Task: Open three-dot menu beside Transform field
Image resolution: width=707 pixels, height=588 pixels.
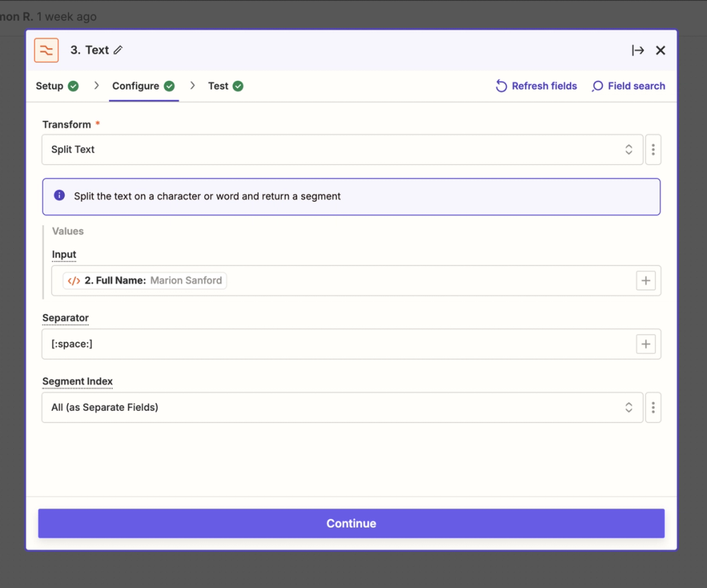Action: [x=653, y=150]
